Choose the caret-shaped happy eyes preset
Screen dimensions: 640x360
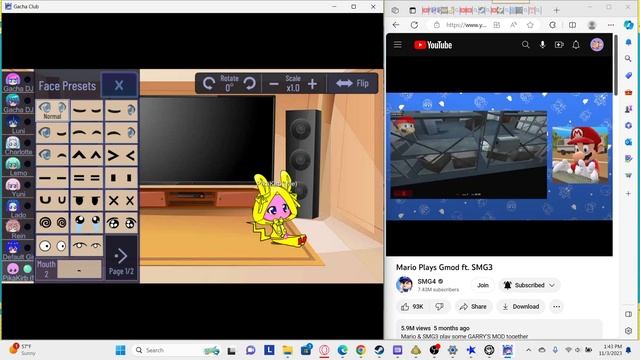pyautogui.click(x=87, y=155)
